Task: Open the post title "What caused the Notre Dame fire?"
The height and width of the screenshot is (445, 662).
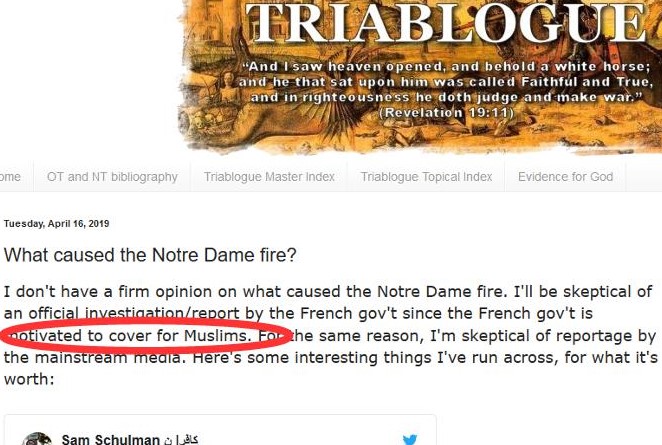Action: 150,255
